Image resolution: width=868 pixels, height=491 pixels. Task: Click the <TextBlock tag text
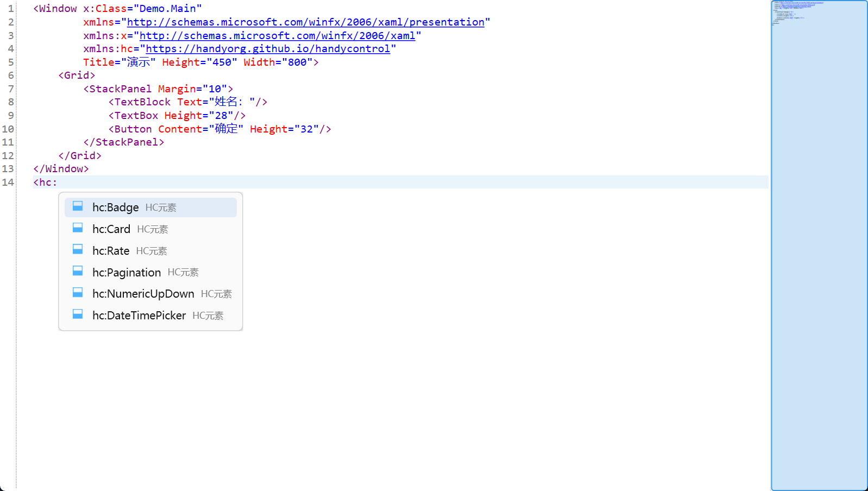pyautogui.click(x=140, y=102)
